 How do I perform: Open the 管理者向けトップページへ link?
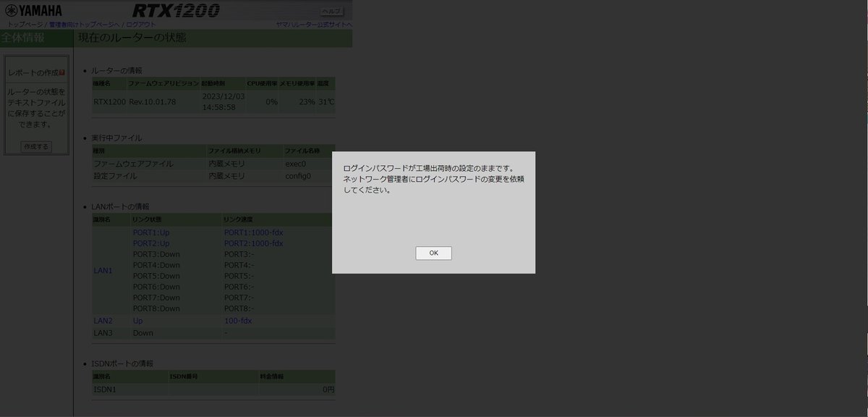pos(84,25)
